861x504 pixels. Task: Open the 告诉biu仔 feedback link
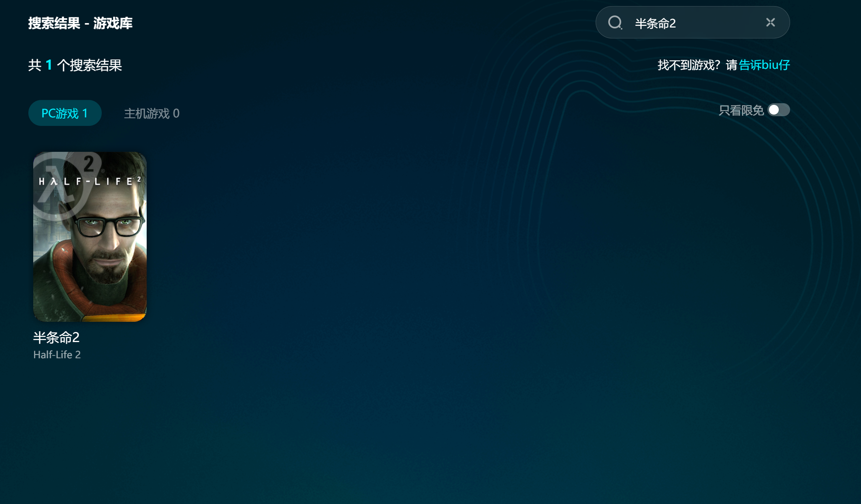click(x=764, y=65)
